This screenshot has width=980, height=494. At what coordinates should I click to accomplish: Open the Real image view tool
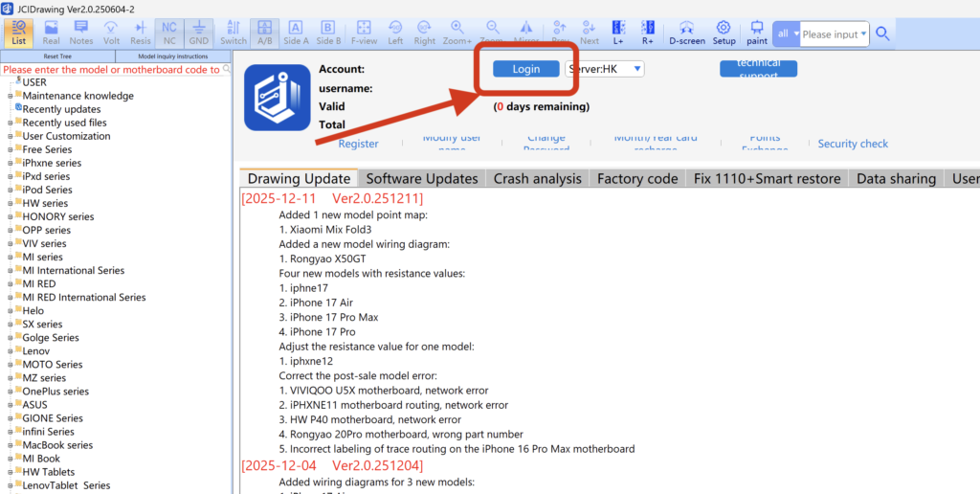click(x=51, y=33)
